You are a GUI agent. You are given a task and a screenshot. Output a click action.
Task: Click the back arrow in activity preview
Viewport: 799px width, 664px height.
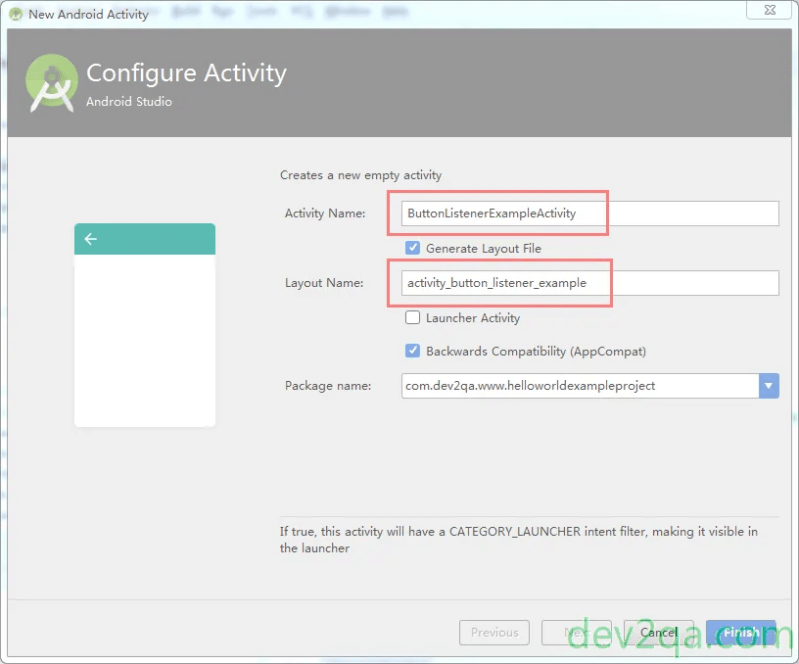(x=91, y=238)
